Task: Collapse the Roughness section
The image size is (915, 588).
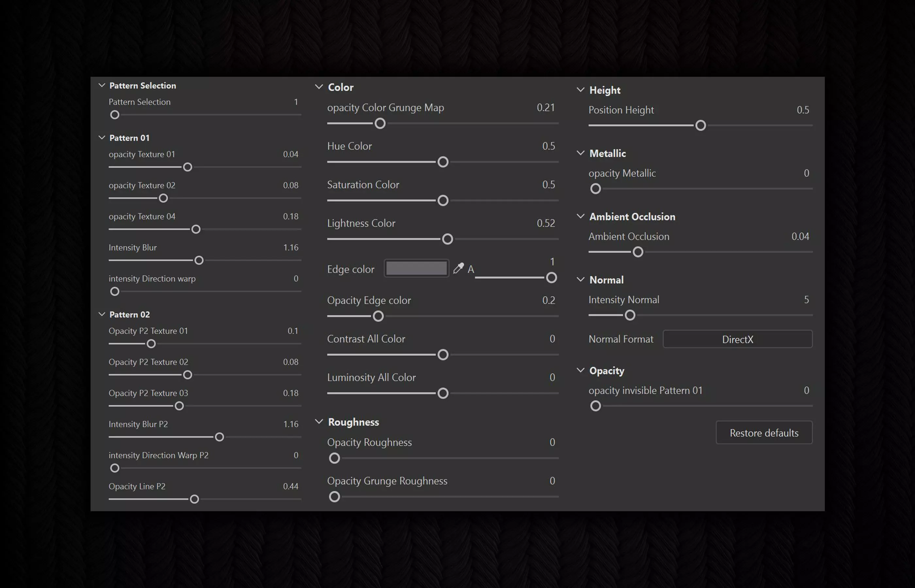Action: 319,421
